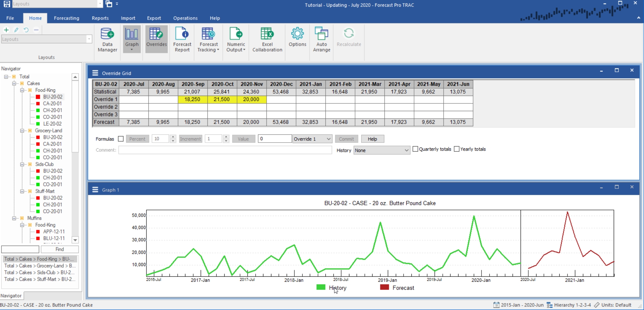
Task: Collapse the ribbon with the arrow
Action: [639, 18]
